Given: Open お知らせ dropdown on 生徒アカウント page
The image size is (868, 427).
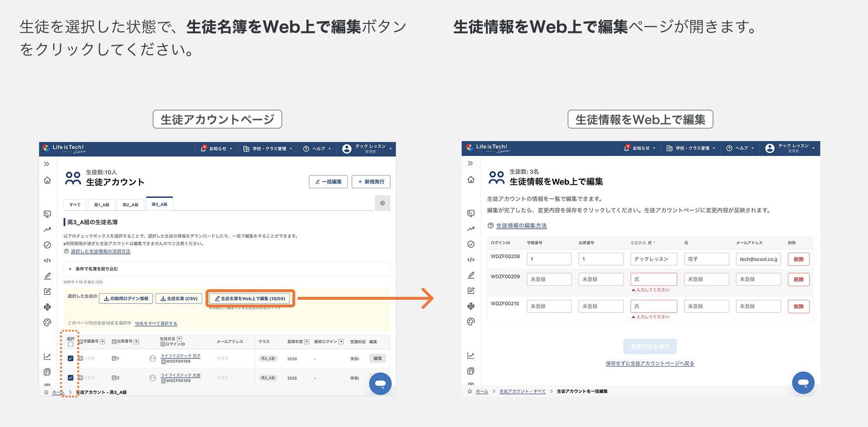Looking at the screenshot, I should pyautogui.click(x=217, y=149).
